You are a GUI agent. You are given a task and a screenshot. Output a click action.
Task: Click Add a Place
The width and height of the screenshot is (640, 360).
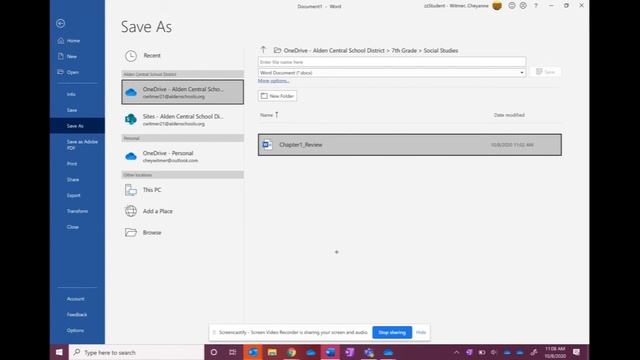pos(182,211)
